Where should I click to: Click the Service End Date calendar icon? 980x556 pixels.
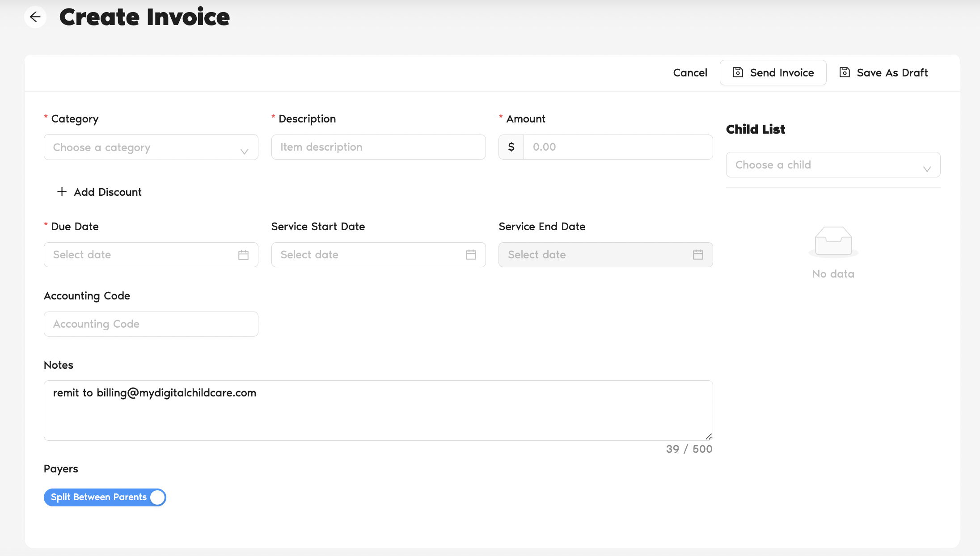698,255
